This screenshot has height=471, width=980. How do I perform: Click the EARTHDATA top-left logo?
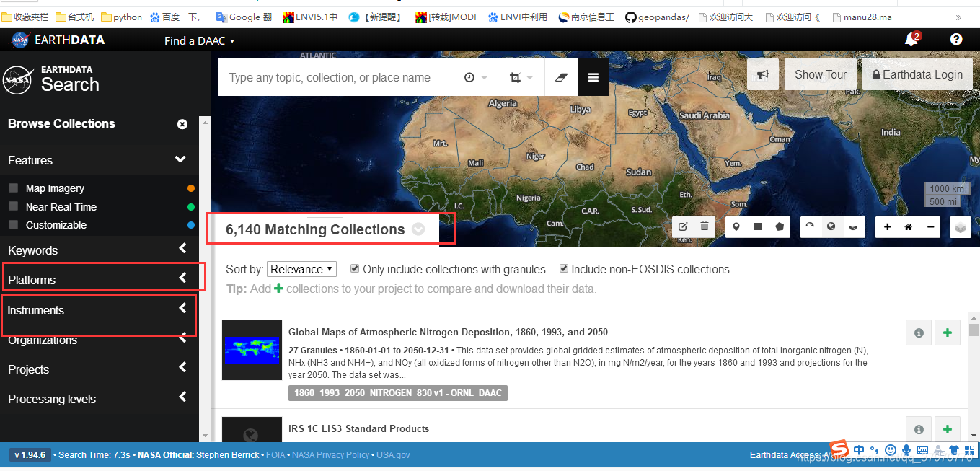tap(58, 40)
